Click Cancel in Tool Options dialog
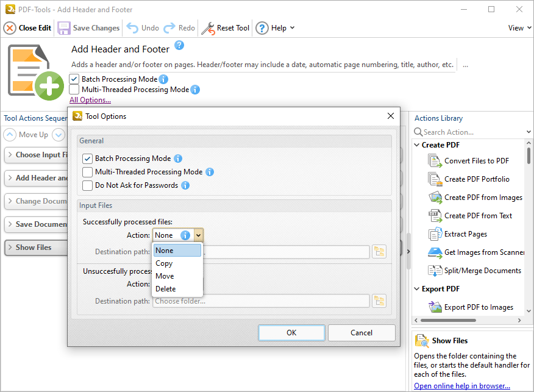Screen dimensions: 534x392 pos(361,333)
